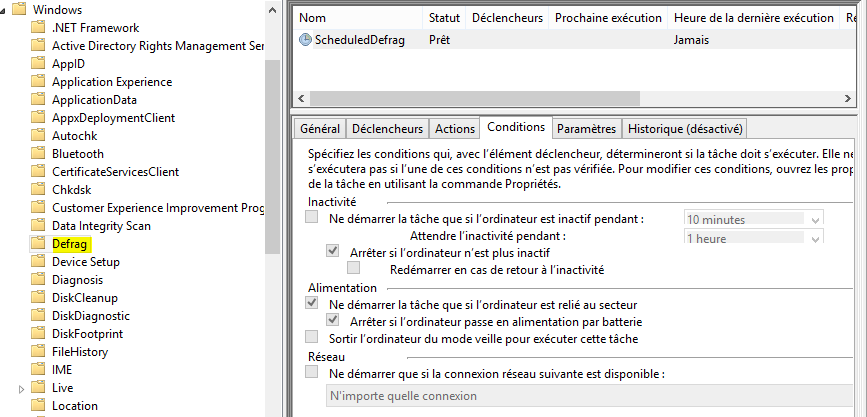
Task: Click the task list scroll left arrow
Action: [x=301, y=98]
